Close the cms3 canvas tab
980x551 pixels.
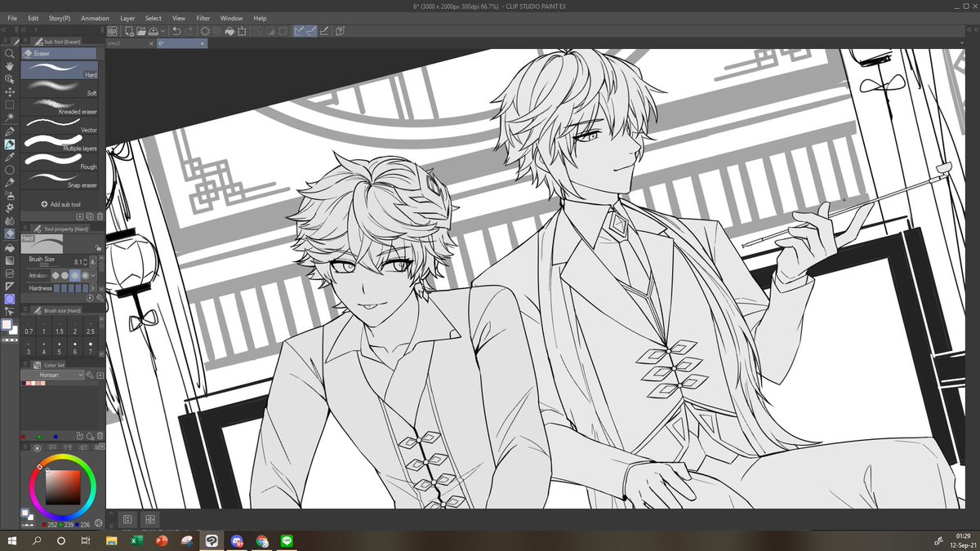point(151,43)
